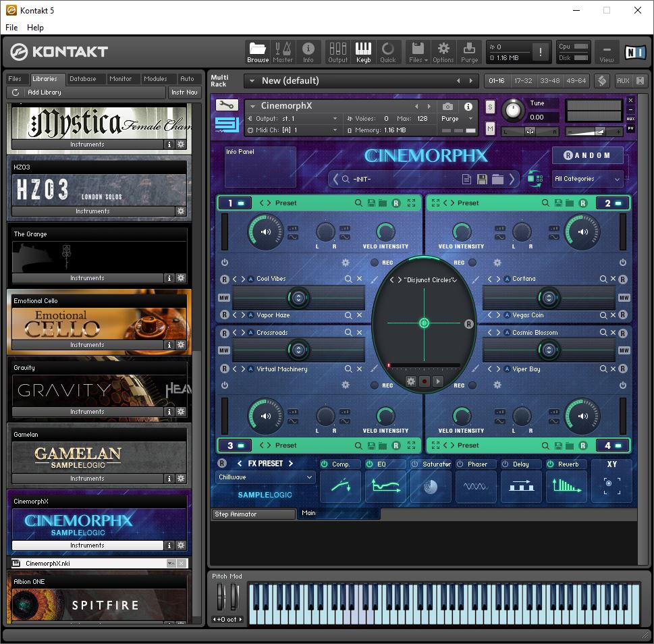Open the Reverb effect graphic

[x=566, y=486]
